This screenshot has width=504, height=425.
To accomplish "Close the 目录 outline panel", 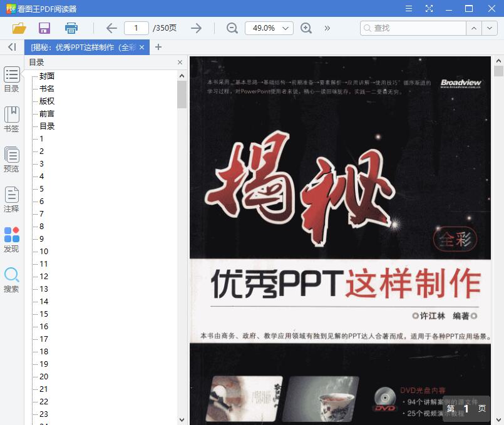I will coord(180,63).
